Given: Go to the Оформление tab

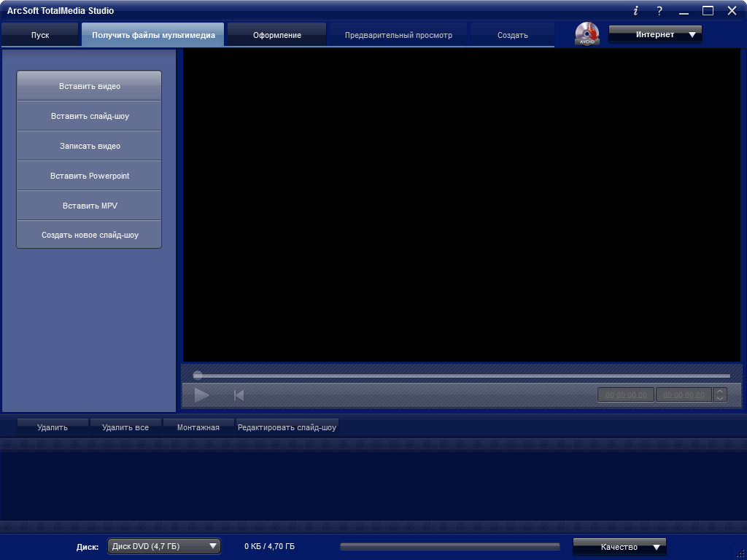Looking at the screenshot, I should [276, 35].
